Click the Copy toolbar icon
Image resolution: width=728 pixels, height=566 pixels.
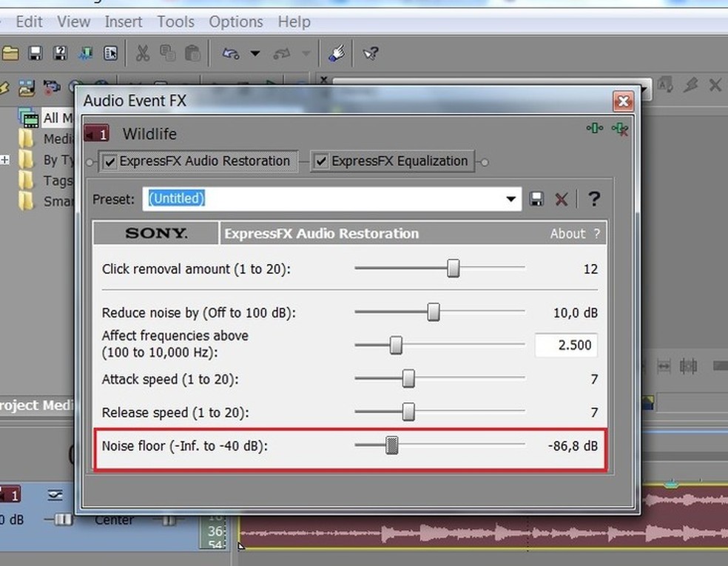(x=168, y=53)
